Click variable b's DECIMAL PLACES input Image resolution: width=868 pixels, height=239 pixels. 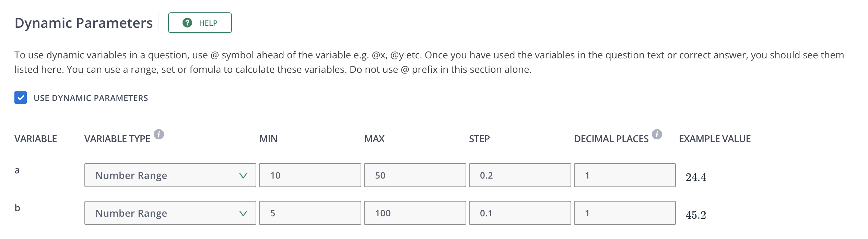(x=624, y=213)
